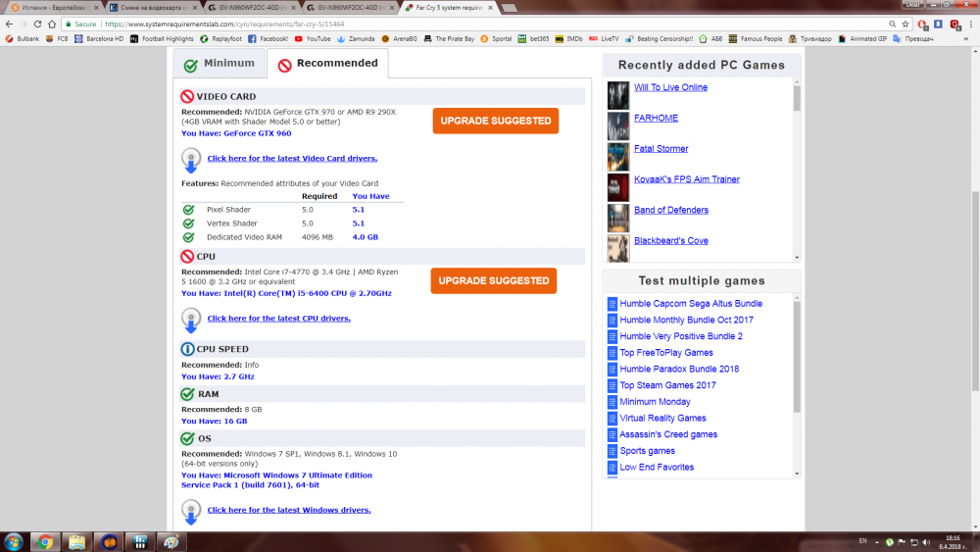Open the Blackbeard's Cove link
This screenshot has width=980, height=552.
[670, 240]
